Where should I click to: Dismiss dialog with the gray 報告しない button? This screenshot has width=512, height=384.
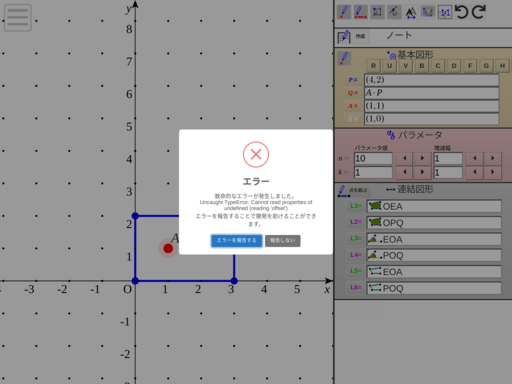[283, 241]
